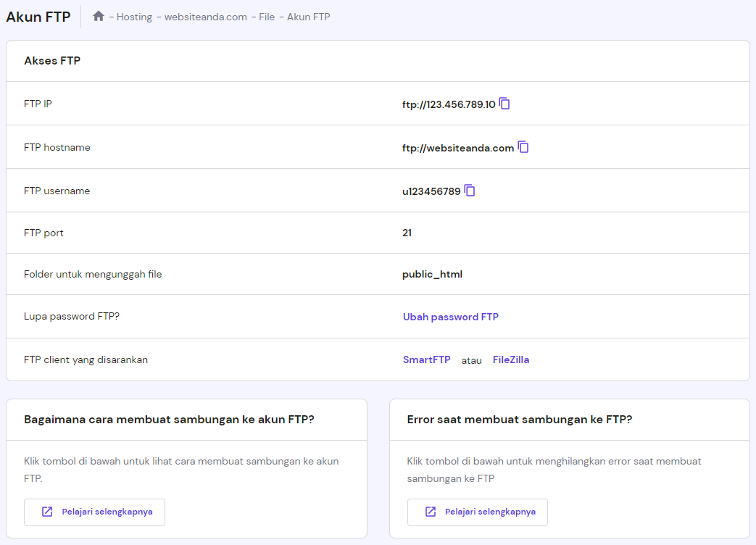Click the FTP port value 21
Viewport: 756px width, 545px height.
coord(407,233)
